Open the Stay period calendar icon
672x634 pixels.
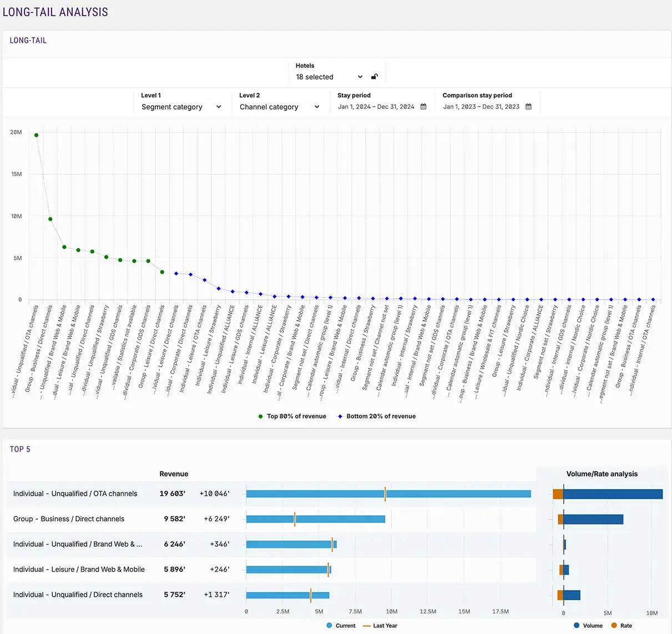point(423,106)
